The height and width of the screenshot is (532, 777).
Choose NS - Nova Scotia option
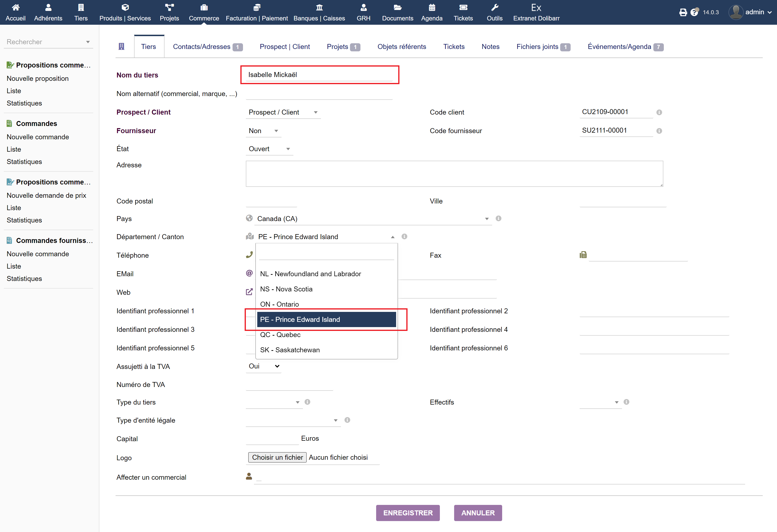point(286,289)
